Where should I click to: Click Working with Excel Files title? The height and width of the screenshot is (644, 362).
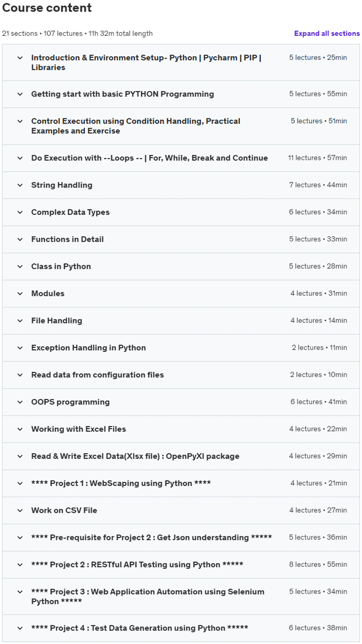(78, 429)
